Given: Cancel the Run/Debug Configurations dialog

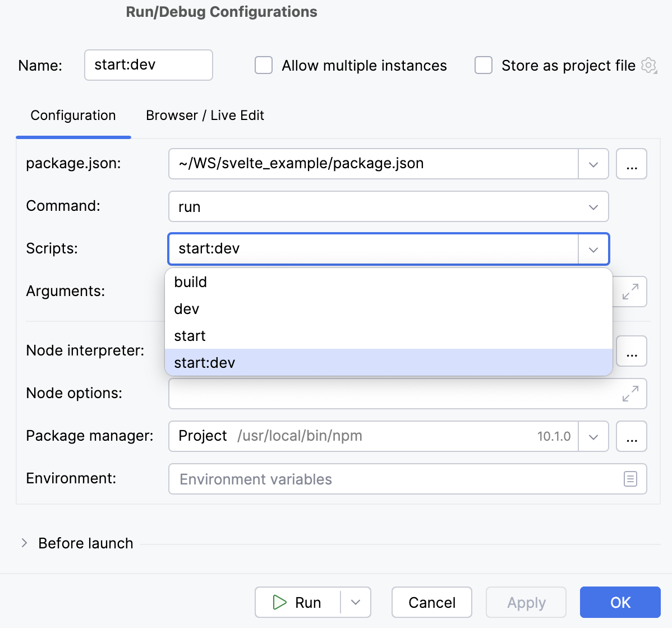Looking at the screenshot, I should (x=431, y=602).
